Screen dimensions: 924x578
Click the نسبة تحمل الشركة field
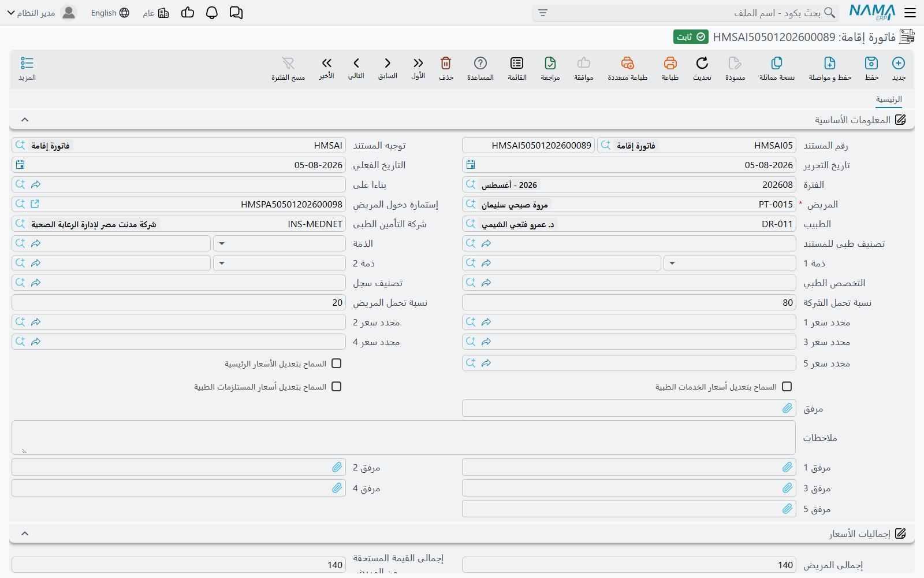629,302
